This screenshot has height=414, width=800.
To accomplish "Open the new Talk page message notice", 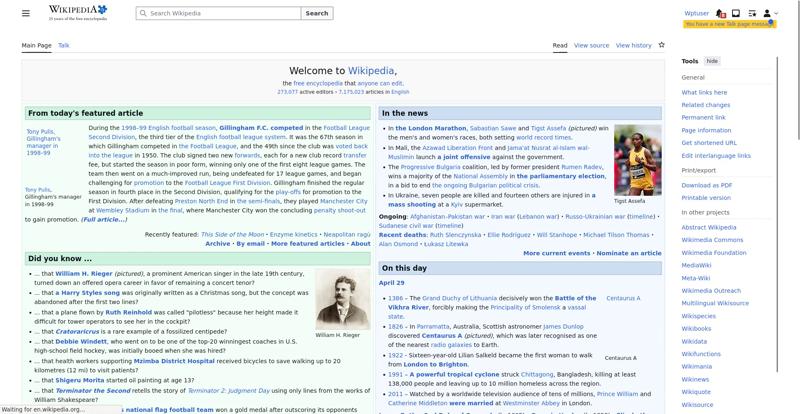I will pos(729,24).
